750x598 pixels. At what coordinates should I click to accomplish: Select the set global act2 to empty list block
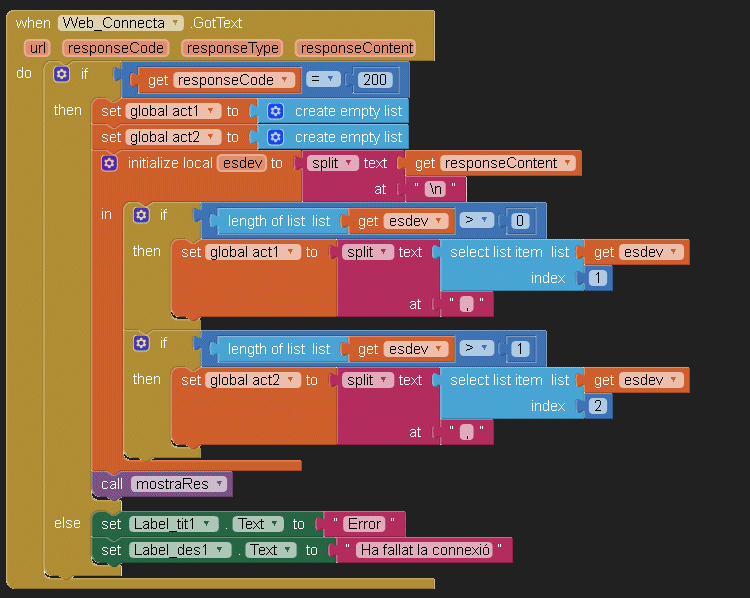click(110, 137)
